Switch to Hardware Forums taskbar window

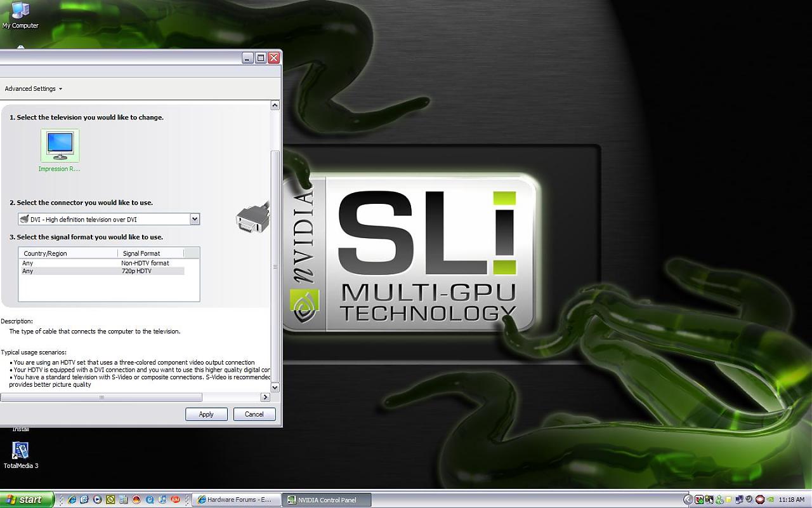(234, 500)
